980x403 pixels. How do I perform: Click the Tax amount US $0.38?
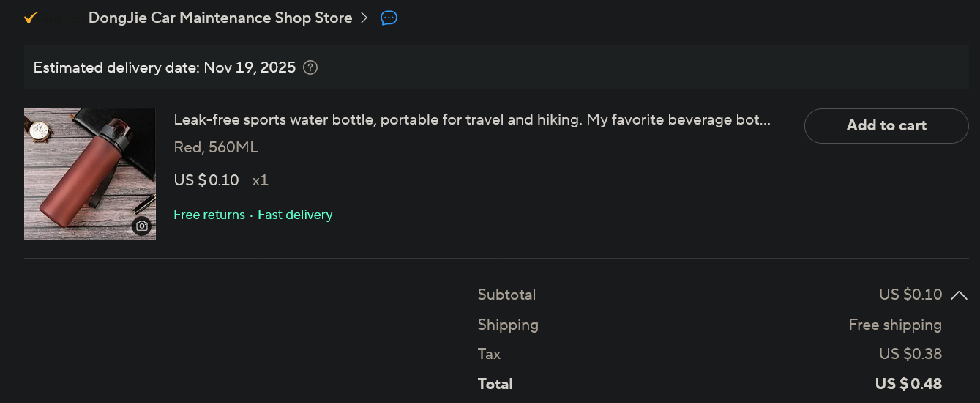point(910,354)
